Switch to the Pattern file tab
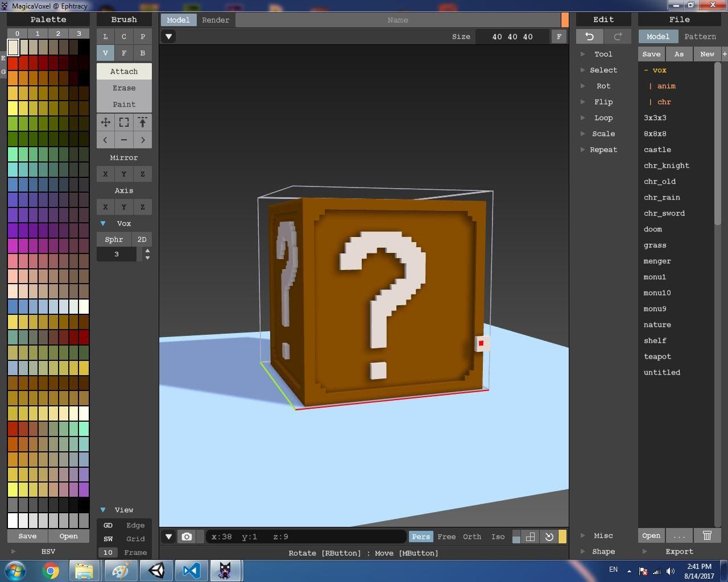The height and width of the screenshot is (582, 728). pos(700,36)
